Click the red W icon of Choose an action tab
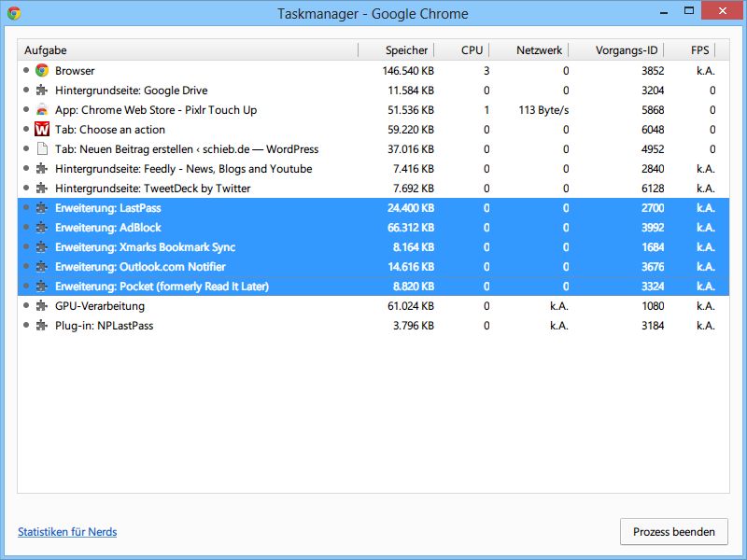This screenshot has width=747, height=560. pos(42,129)
